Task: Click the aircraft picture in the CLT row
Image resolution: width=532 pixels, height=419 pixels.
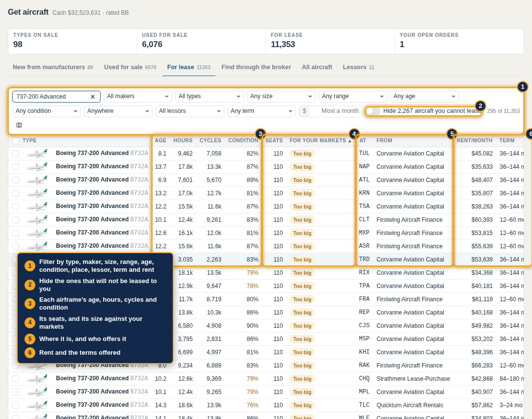Action: click(37, 220)
